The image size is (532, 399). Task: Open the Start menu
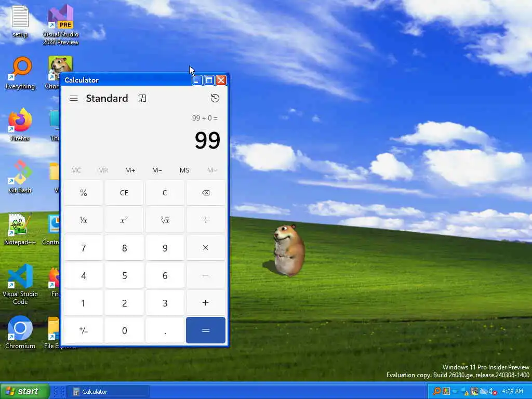[24, 391]
